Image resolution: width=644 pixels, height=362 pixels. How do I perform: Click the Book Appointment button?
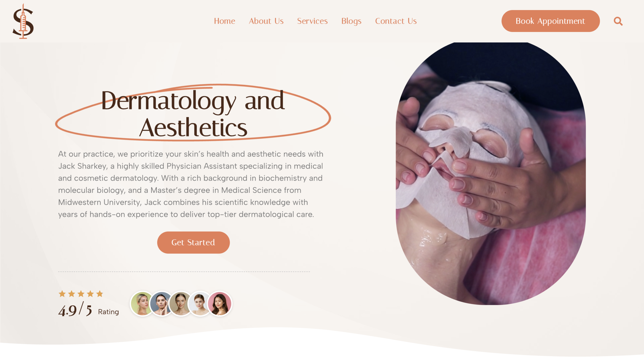pos(550,21)
